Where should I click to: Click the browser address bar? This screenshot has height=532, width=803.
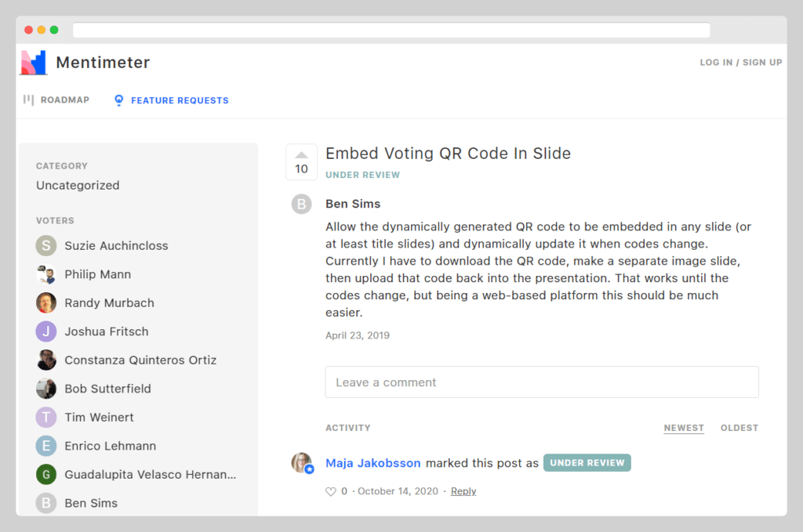[x=391, y=30]
